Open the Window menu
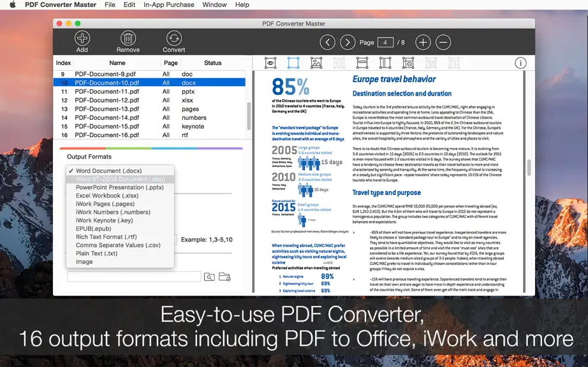The height and width of the screenshot is (367, 588). point(214,4)
